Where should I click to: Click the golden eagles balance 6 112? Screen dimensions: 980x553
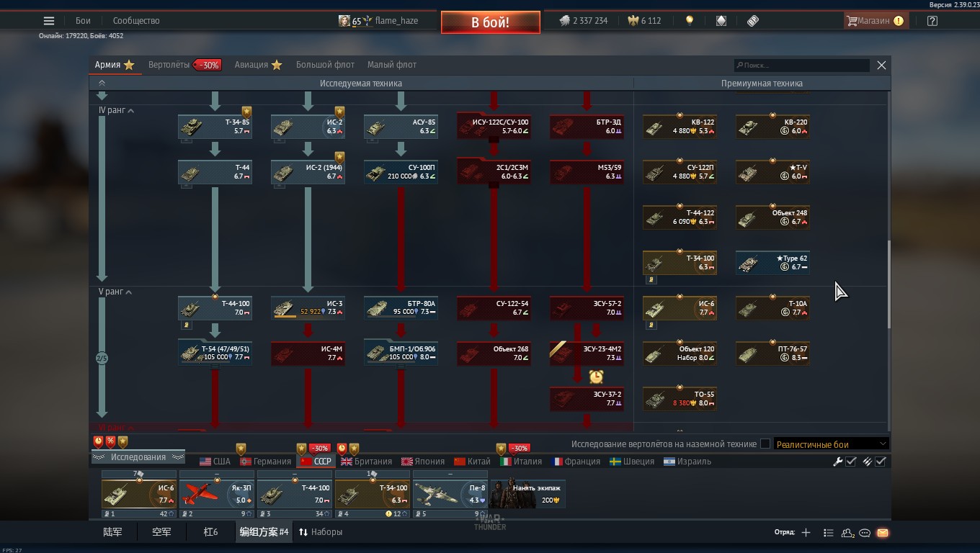click(x=644, y=21)
